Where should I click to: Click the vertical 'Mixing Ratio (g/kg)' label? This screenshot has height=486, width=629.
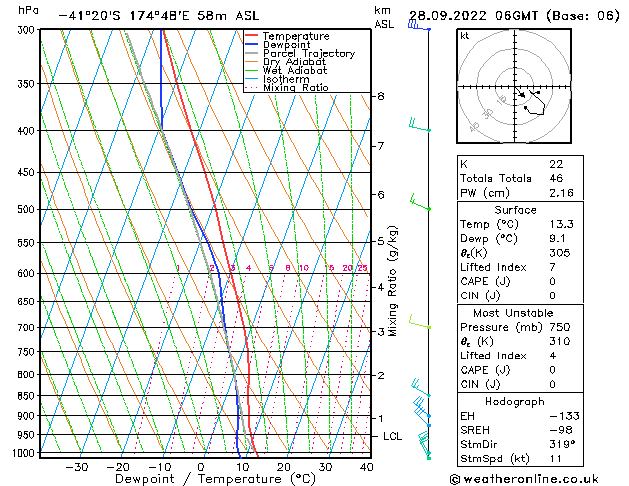pos(393,281)
